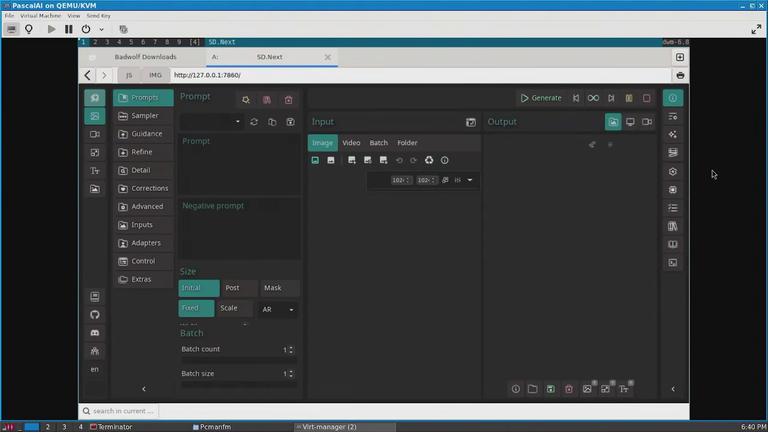Toggle the Scale size mode
The image size is (768, 432).
(x=235, y=308)
